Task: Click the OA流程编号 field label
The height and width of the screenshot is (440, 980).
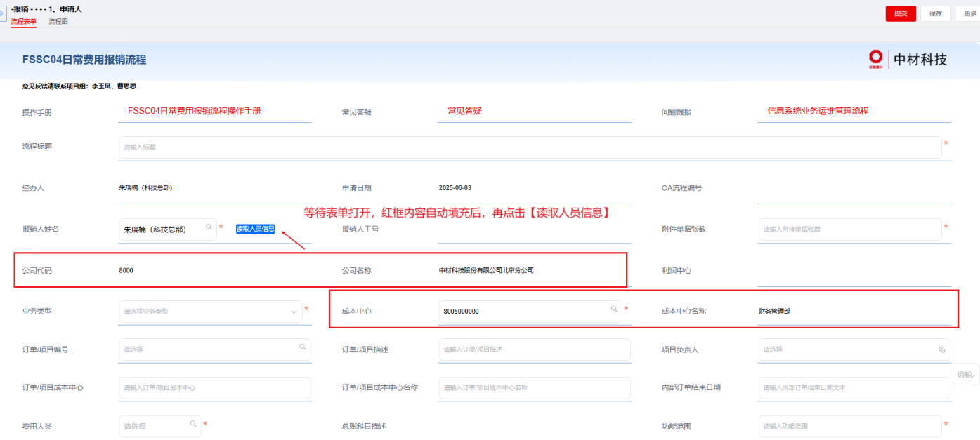Action: click(682, 188)
